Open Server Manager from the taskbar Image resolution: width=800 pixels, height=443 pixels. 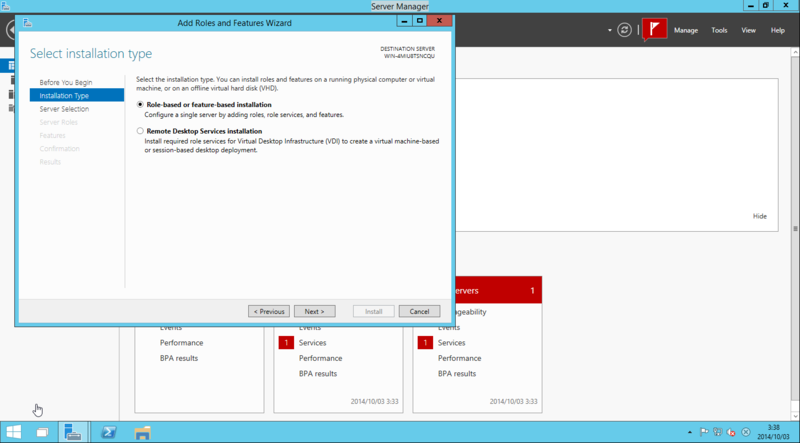pyautogui.click(x=73, y=432)
